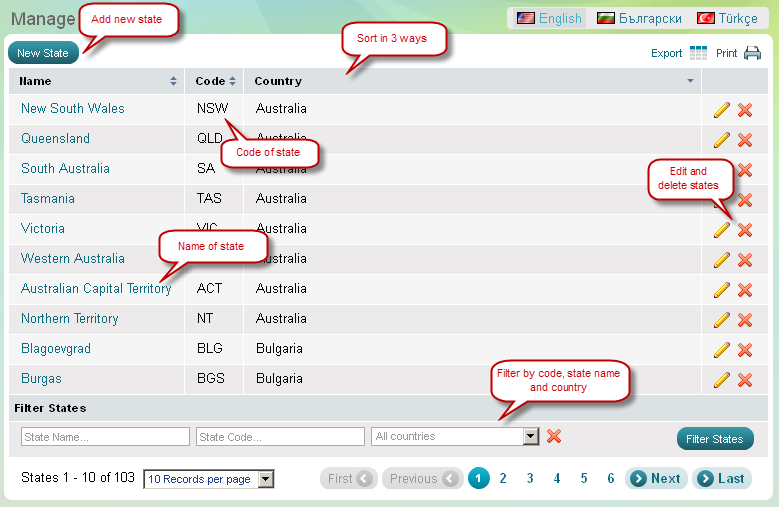
Task: Delete Western Australia state entry
Action: [x=745, y=260]
